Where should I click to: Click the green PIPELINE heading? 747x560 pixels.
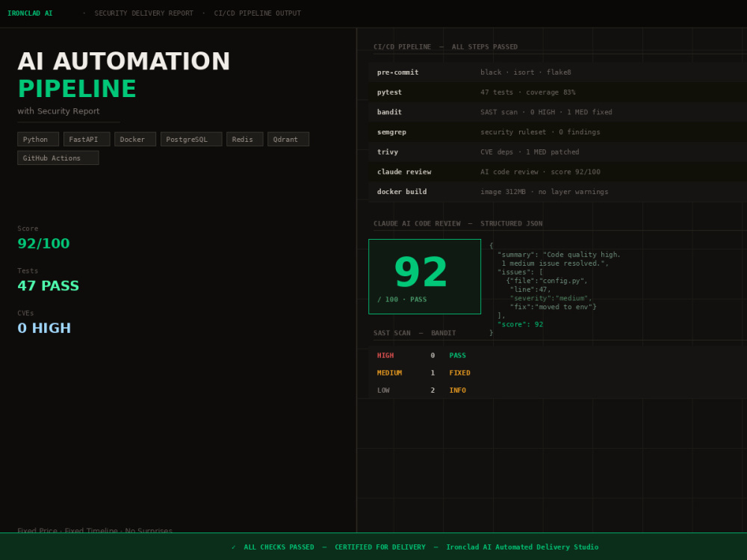click(x=77, y=89)
